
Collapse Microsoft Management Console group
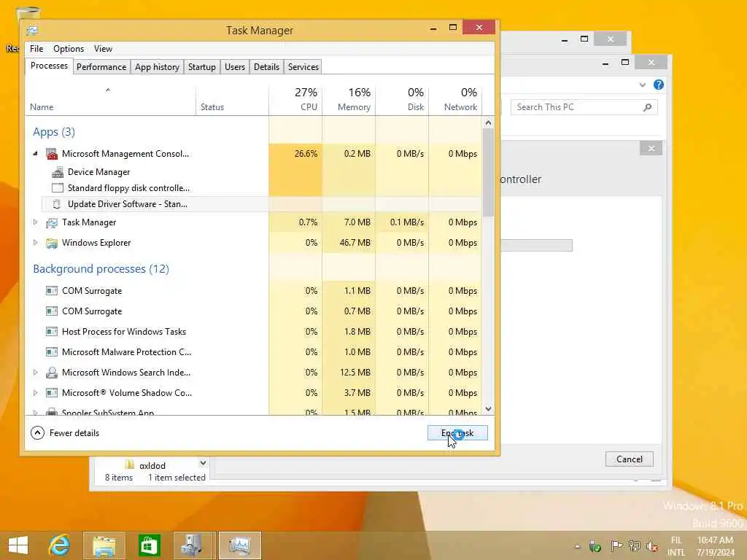pyautogui.click(x=35, y=153)
